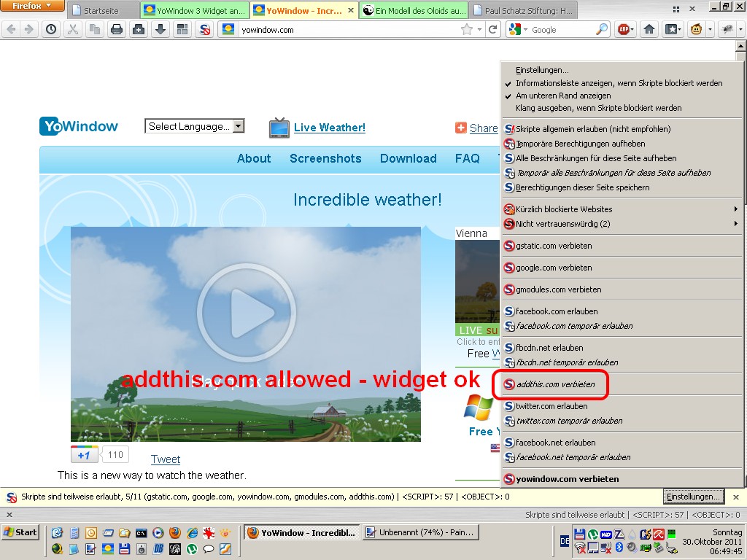Click the Downloads arrow toolbar icon
Image resolution: width=747 pixels, height=560 pixels.
point(160,29)
